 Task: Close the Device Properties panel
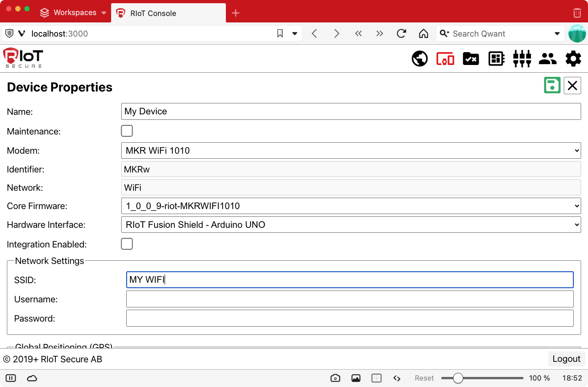572,86
